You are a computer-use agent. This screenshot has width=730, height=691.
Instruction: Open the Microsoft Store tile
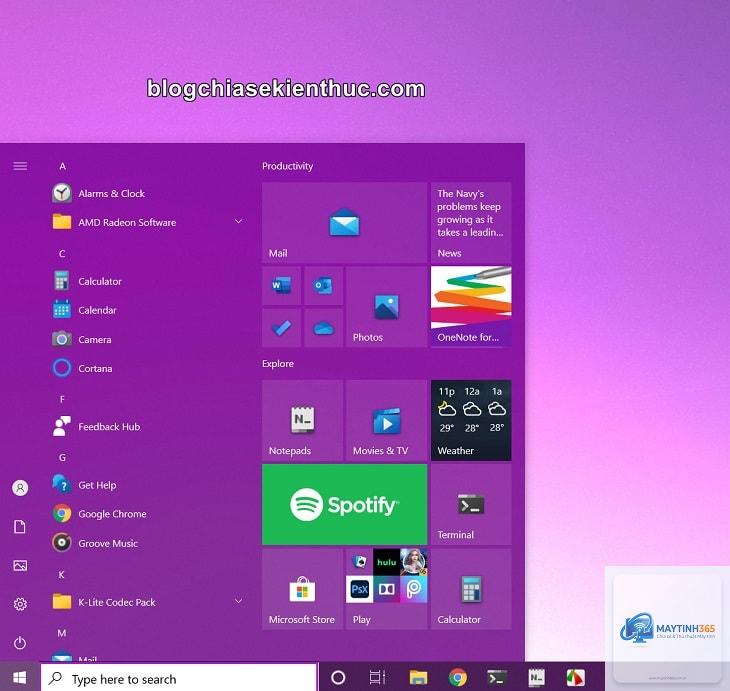click(x=303, y=589)
